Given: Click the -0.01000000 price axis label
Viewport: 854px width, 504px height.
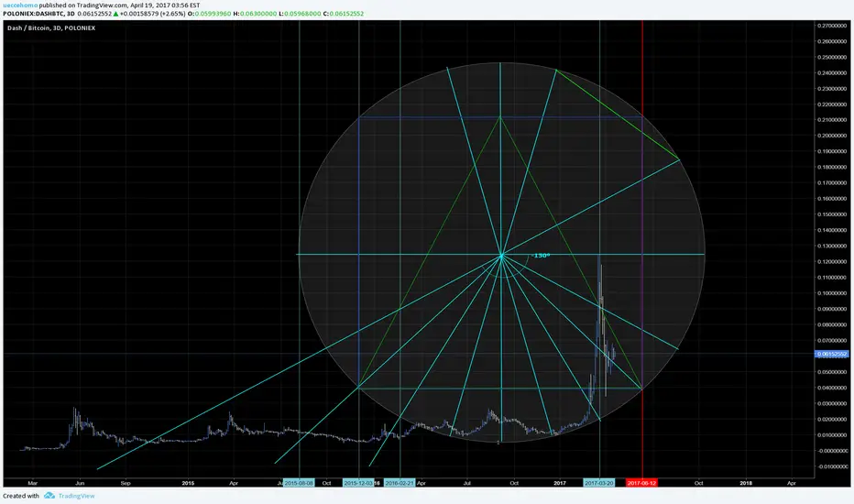Looking at the screenshot, I should [832, 466].
